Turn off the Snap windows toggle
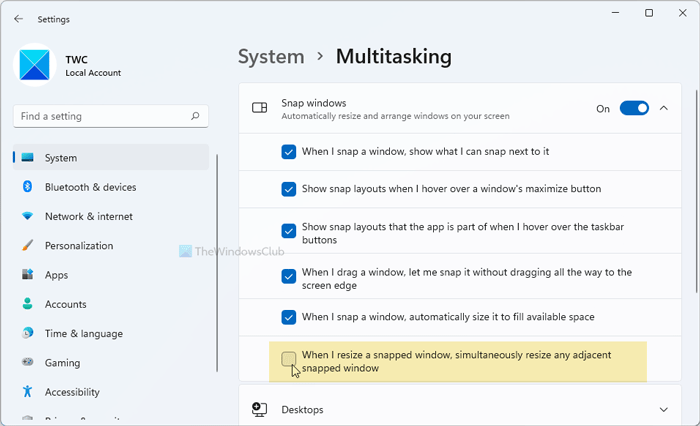The height and width of the screenshot is (426, 700). (634, 108)
